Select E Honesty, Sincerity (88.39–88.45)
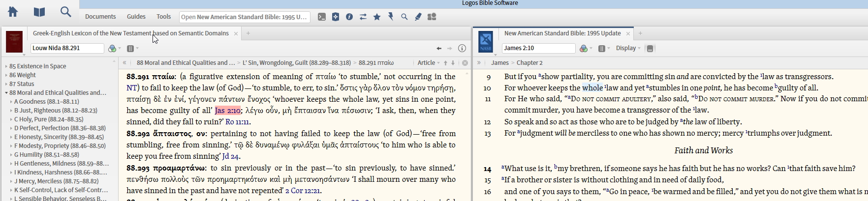This screenshot has width=868, height=201. coord(59,137)
